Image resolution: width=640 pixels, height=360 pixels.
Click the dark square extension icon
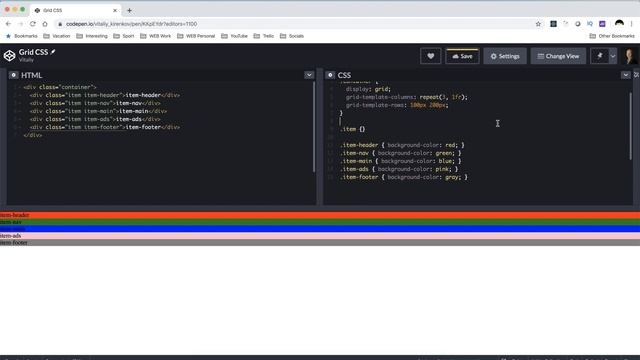click(x=553, y=24)
